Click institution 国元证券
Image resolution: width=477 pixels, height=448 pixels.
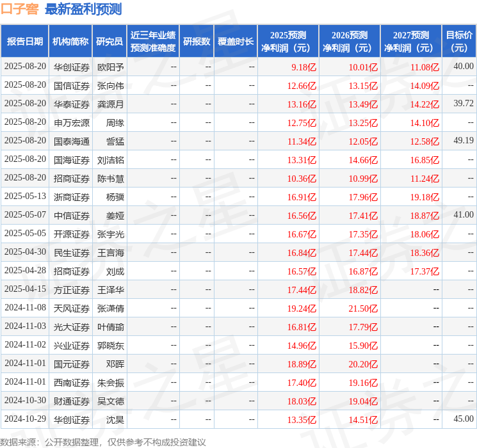click(x=72, y=364)
